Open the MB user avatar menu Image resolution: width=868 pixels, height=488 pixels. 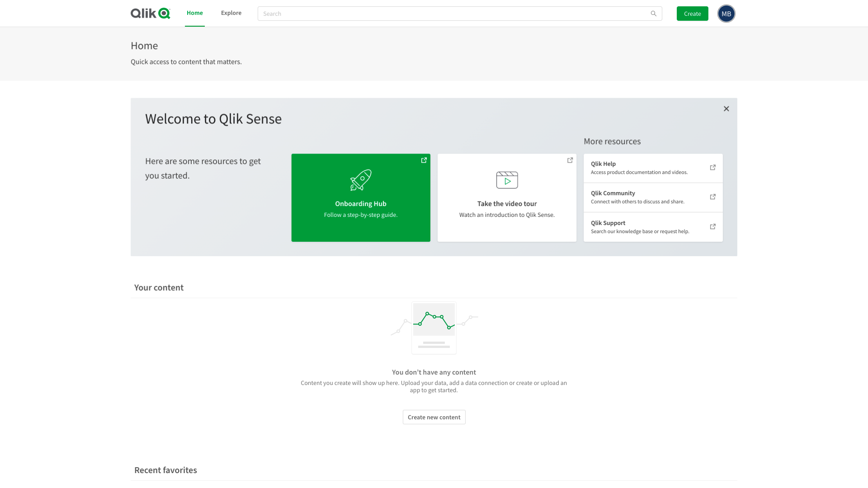click(x=726, y=14)
